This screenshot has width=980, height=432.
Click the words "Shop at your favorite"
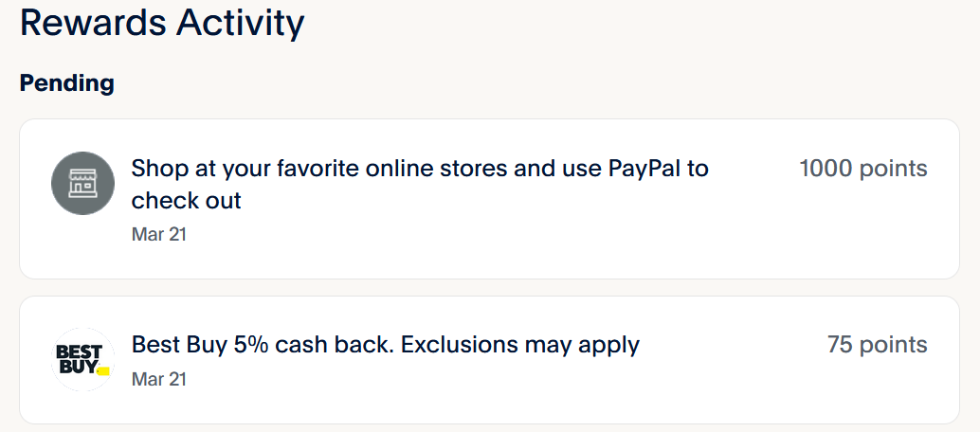point(245,169)
